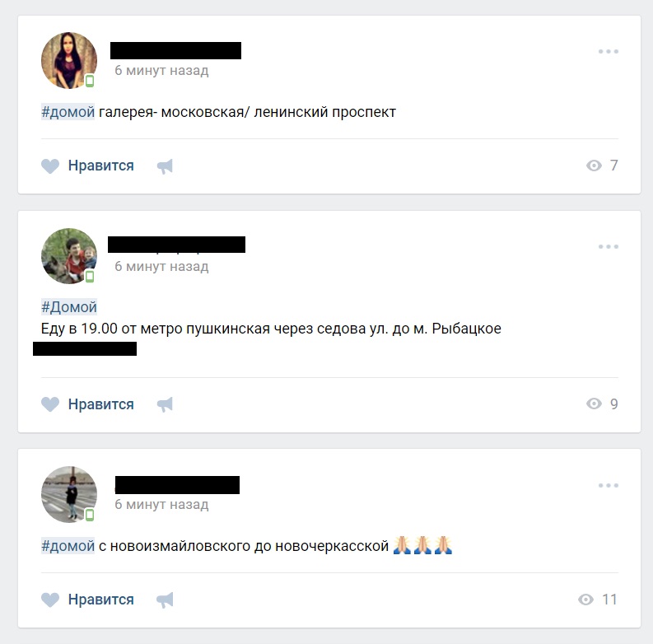Like the галерея-московская post via heart icon
The width and height of the screenshot is (653, 644).
point(50,166)
